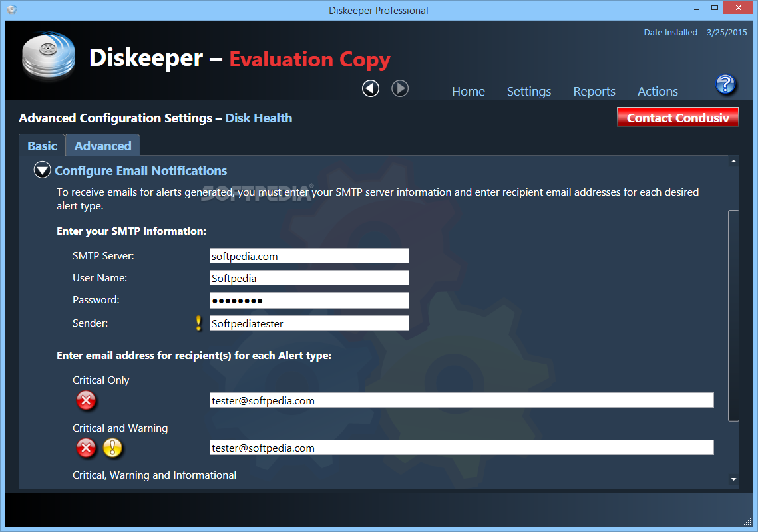The image size is (758, 532).
Task: Edit the Critical and Warning recipient email field
Action: (462, 448)
